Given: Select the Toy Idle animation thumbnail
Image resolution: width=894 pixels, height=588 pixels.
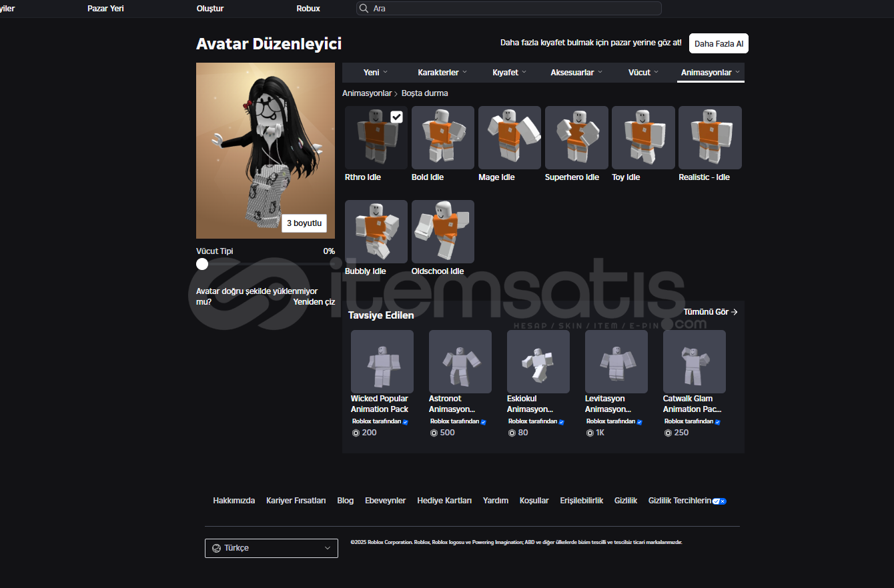Looking at the screenshot, I should pyautogui.click(x=643, y=137).
